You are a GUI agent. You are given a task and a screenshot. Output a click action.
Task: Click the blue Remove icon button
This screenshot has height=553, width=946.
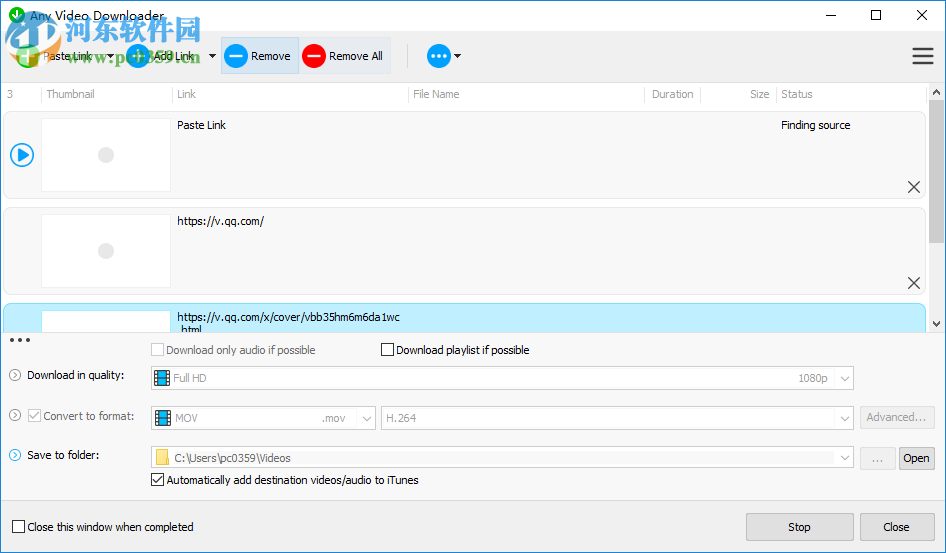(x=236, y=56)
